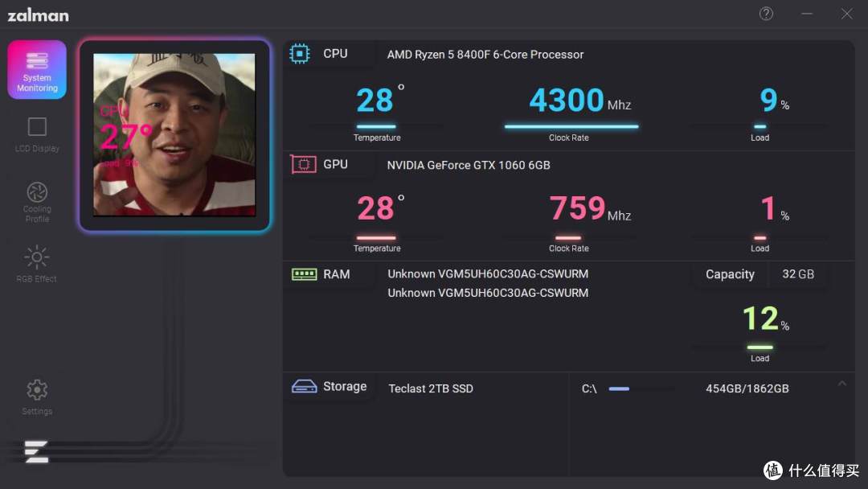Click the C:\ drive usage bar
Image resolution: width=868 pixels, height=489 pixels.
point(641,388)
